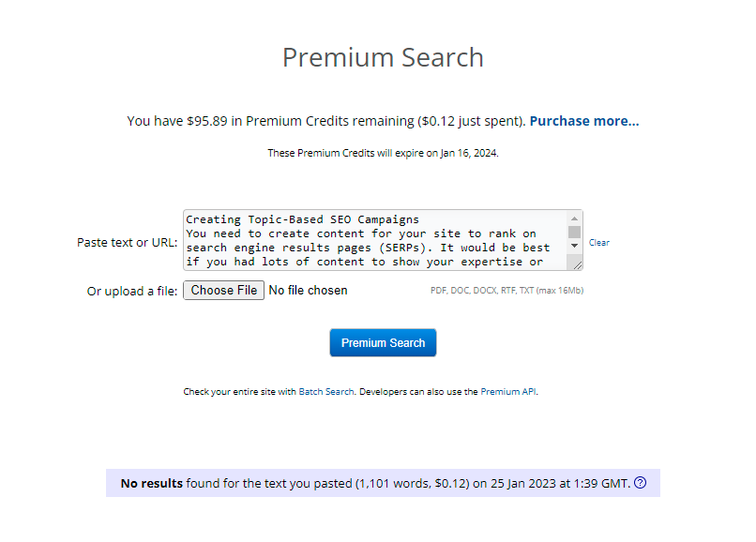This screenshot has width=756, height=542.
Task: Click the credits expiry date notice
Action: [383, 153]
